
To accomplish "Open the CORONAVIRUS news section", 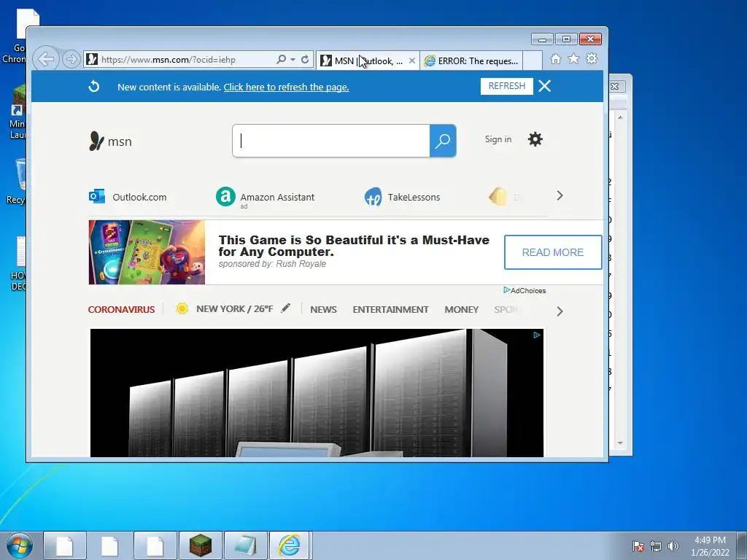I will tap(122, 309).
